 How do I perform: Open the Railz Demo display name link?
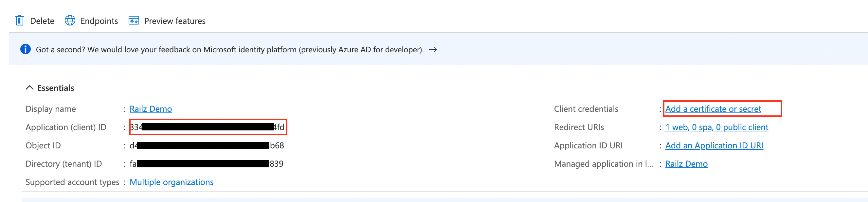tap(151, 109)
